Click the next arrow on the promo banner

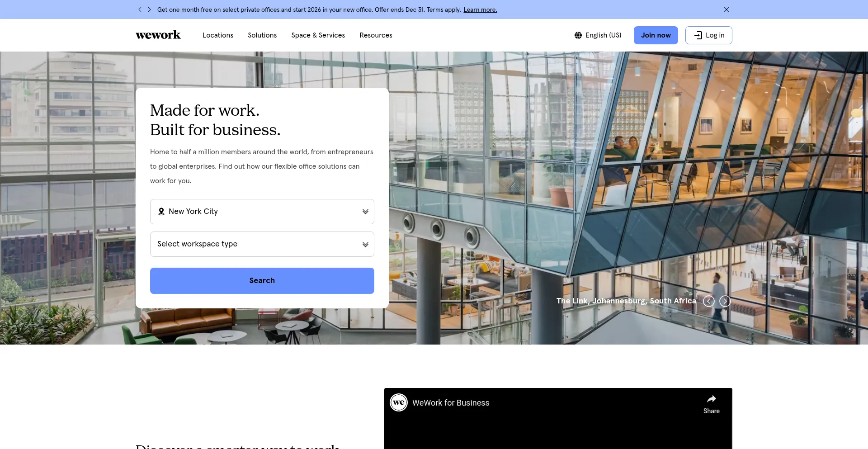pyautogui.click(x=149, y=9)
